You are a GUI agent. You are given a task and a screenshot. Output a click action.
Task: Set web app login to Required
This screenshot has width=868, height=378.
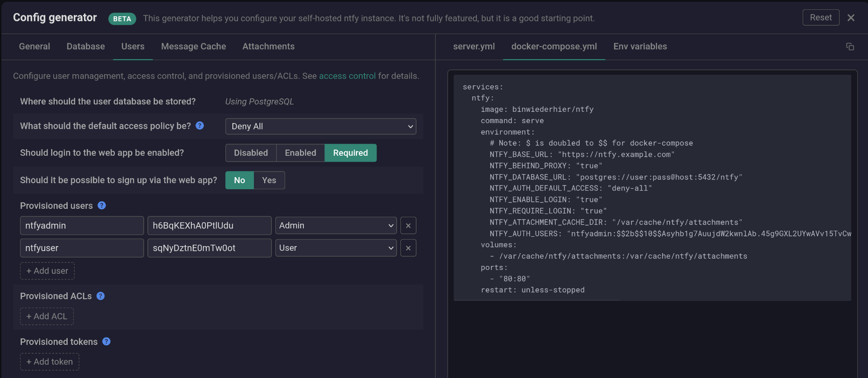[350, 153]
